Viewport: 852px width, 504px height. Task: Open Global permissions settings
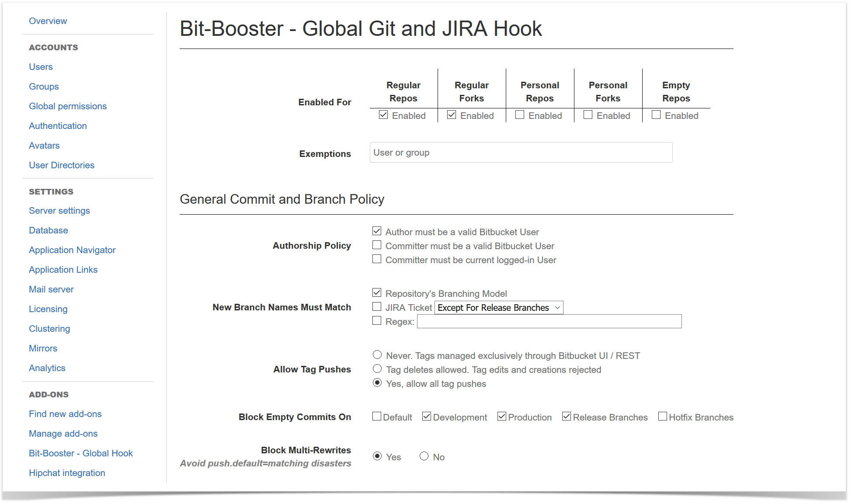(68, 106)
